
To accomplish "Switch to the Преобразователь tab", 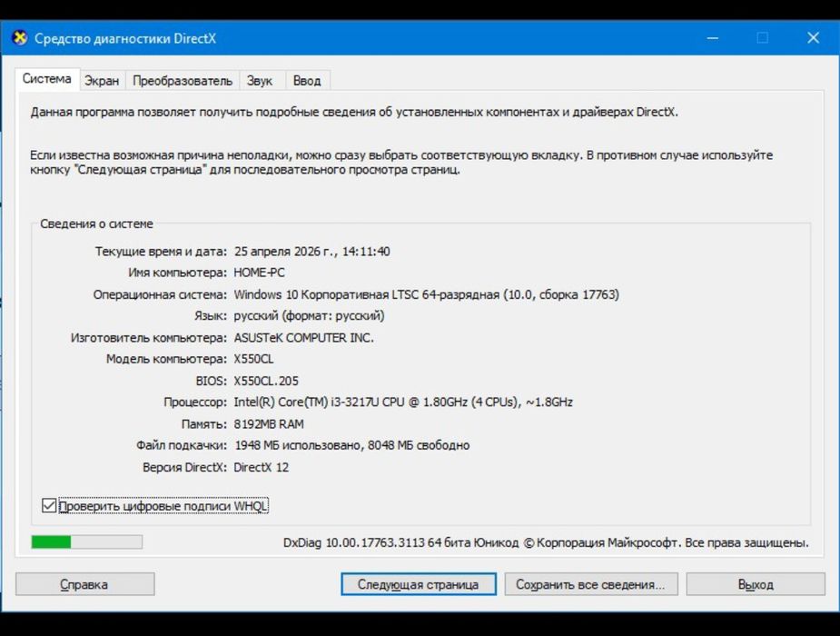I will 183,80.
